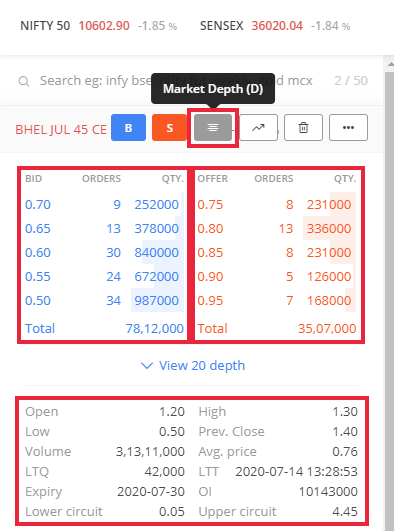Image resolution: width=394 pixels, height=531 pixels.
Task: Click Avg. price value 0.76
Action: coord(345,452)
